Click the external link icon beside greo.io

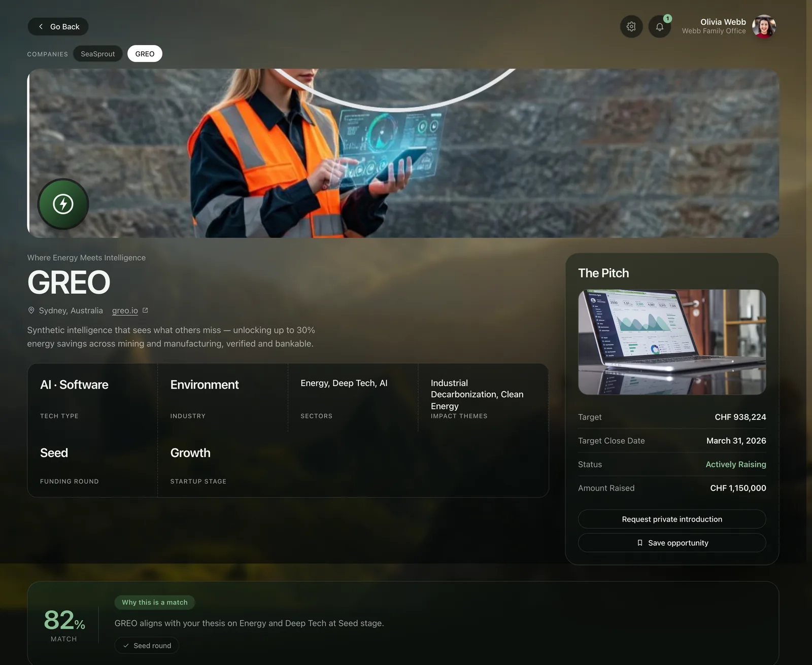(x=145, y=310)
